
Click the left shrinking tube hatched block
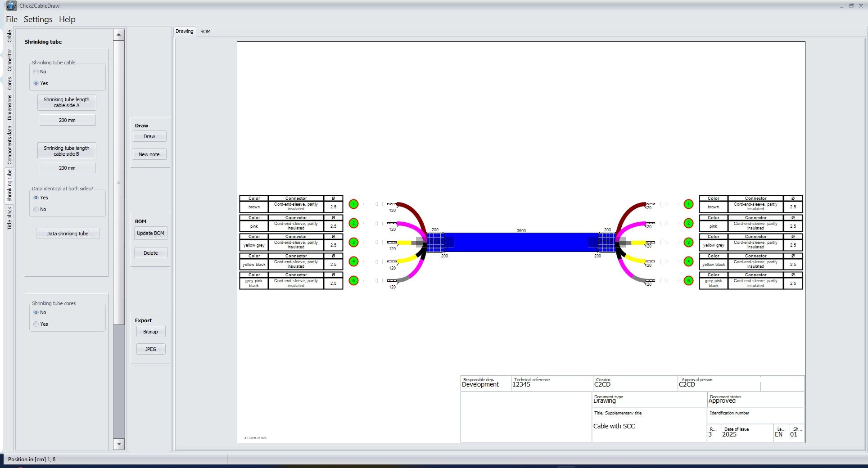435,242
